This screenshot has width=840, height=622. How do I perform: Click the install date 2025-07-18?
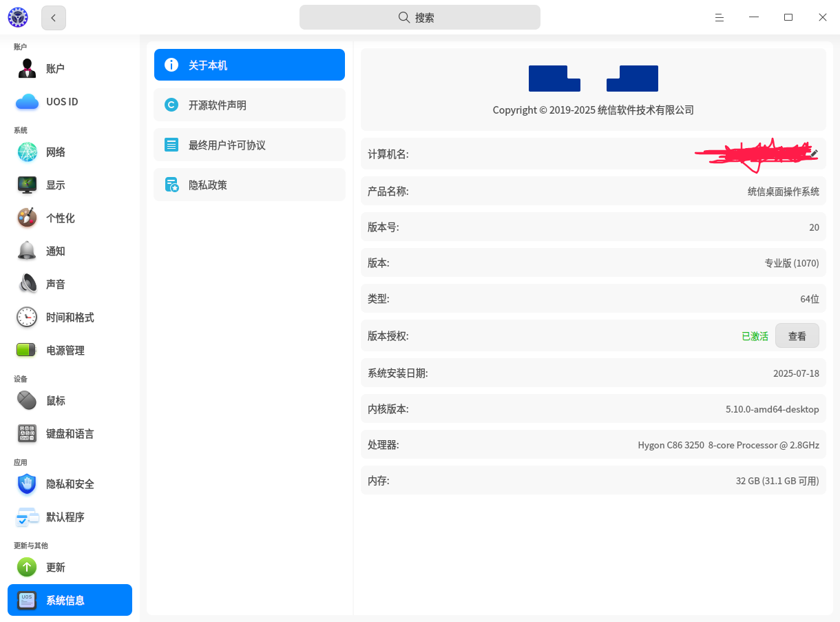[796, 373]
